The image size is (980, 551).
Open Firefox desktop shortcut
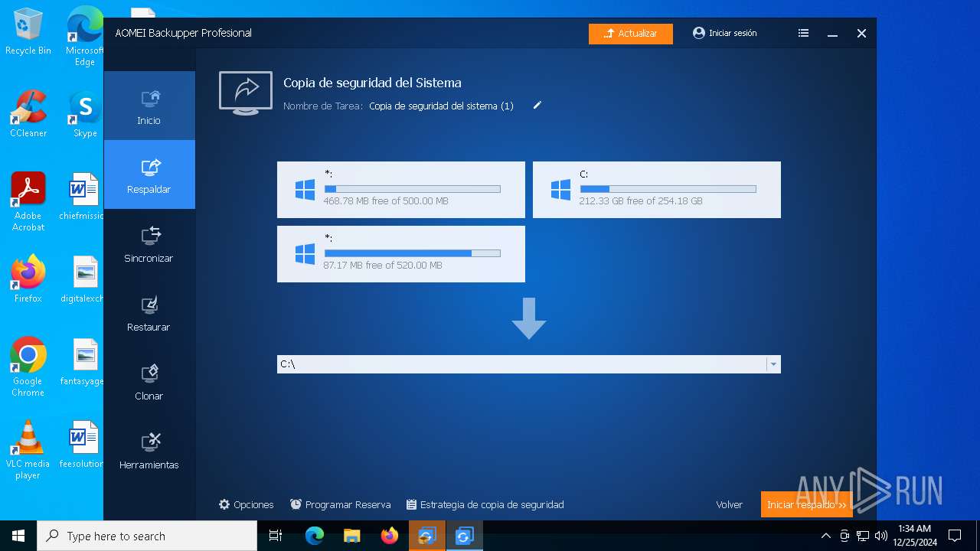pyautogui.click(x=28, y=279)
